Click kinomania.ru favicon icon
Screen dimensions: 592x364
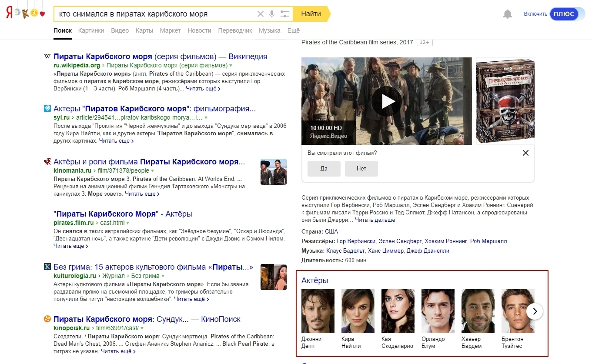click(47, 162)
